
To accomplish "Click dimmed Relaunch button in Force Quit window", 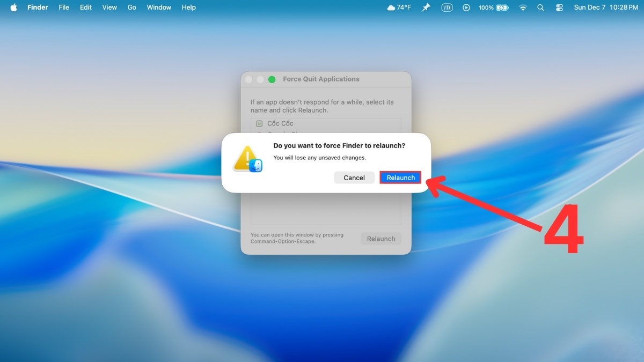I will coord(381,239).
